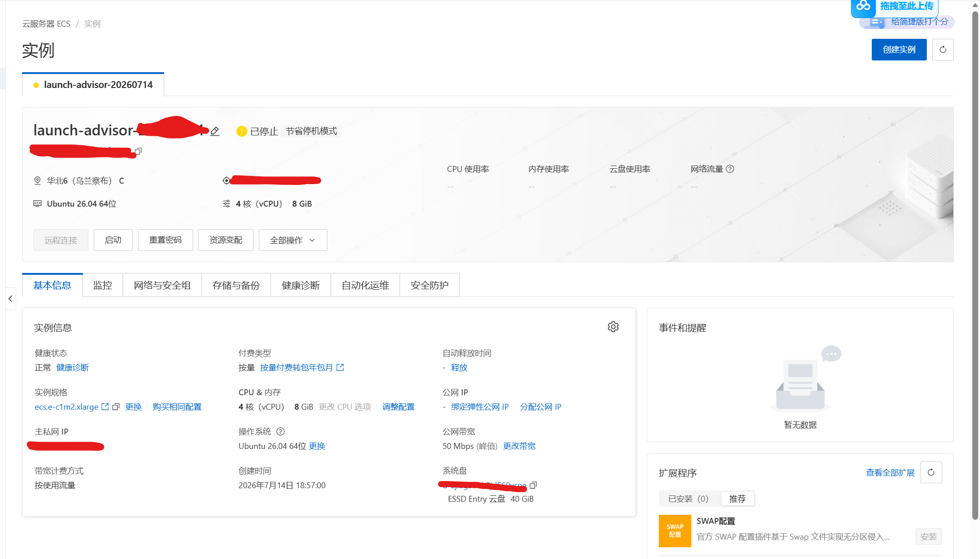The image size is (980, 559).
Task: Click the 更改带宽 link
Action: click(x=519, y=446)
